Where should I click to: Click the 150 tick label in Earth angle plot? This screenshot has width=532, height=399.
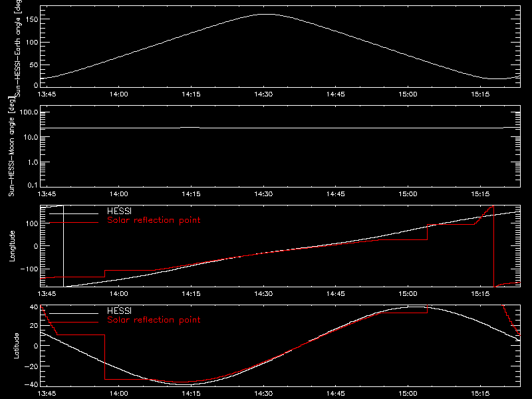coord(32,19)
